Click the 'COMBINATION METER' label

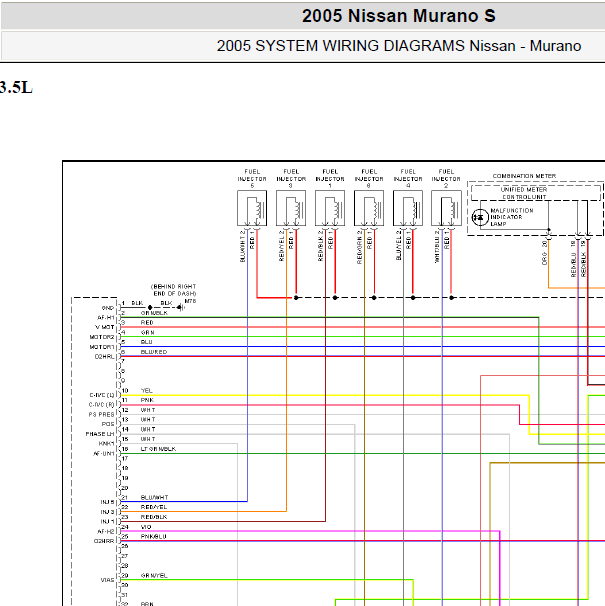pos(524,176)
